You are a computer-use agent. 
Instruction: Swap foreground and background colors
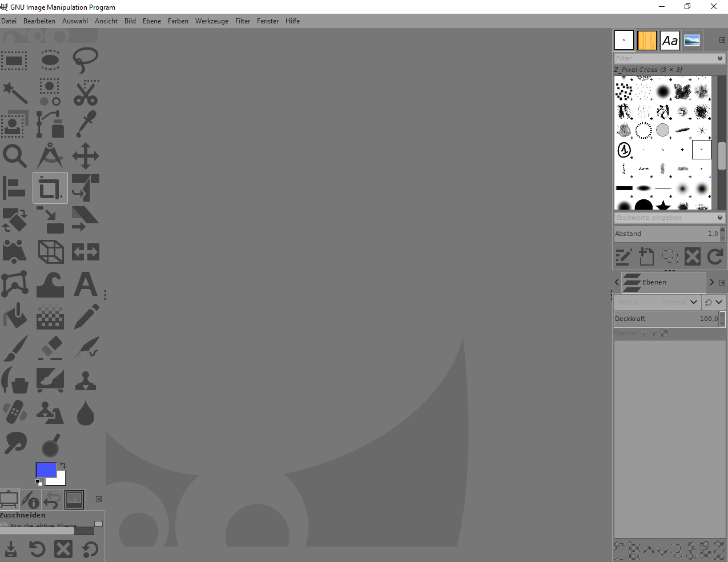[x=62, y=465]
